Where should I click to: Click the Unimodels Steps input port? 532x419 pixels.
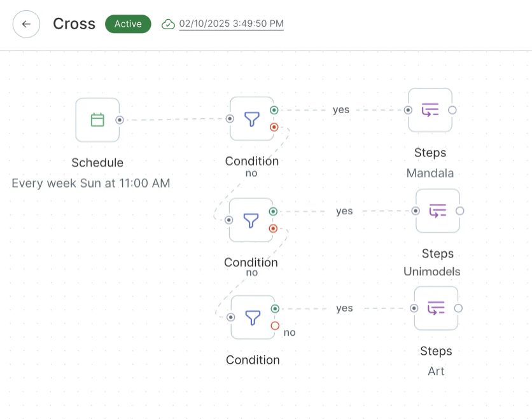416,210
